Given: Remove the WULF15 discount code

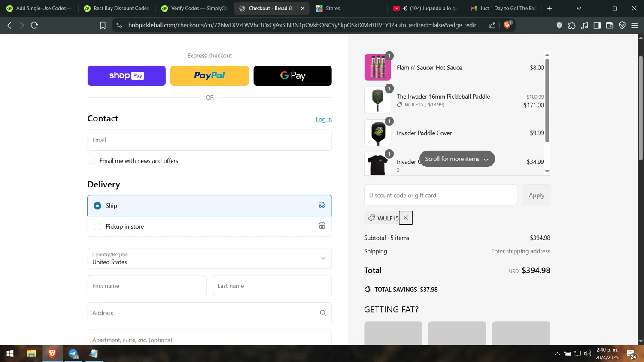Looking at the screenshot, I should pos(406,218).
